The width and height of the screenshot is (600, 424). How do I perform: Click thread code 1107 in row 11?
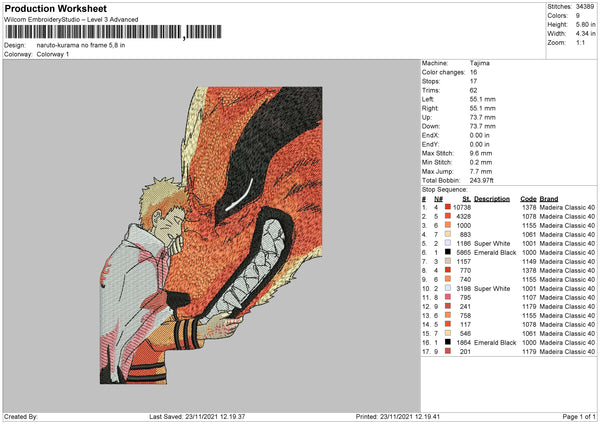529,297
